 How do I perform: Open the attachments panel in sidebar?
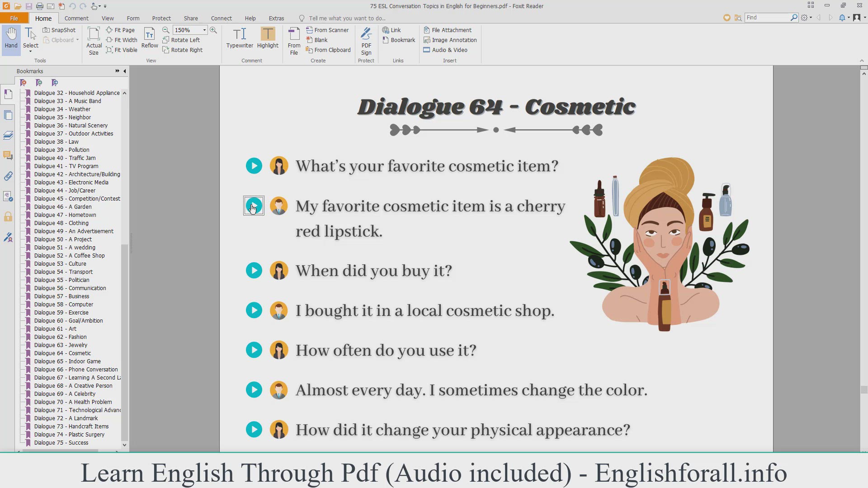(x=8, y=176)
